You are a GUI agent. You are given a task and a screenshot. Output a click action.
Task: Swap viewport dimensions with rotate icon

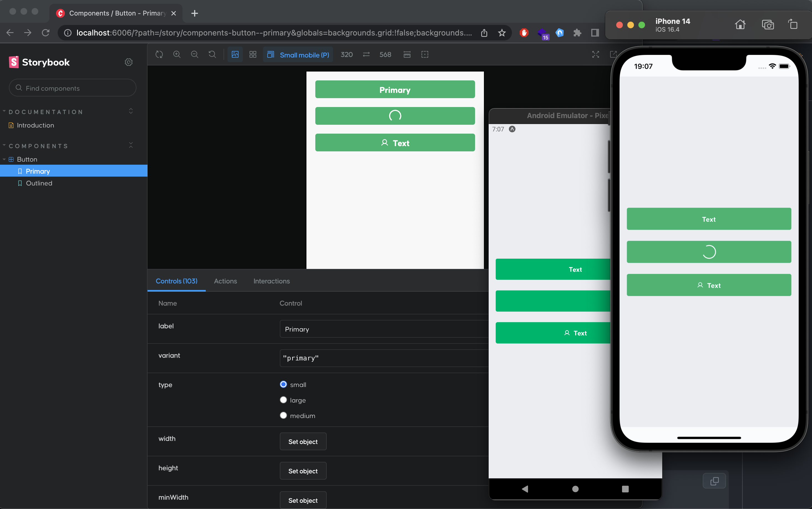[366, 55]
